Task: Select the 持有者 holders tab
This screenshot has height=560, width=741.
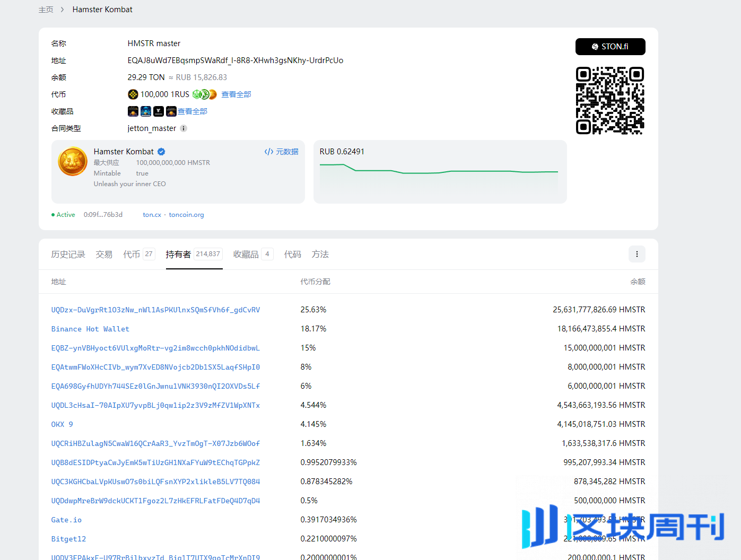Action: pos(194,255)
